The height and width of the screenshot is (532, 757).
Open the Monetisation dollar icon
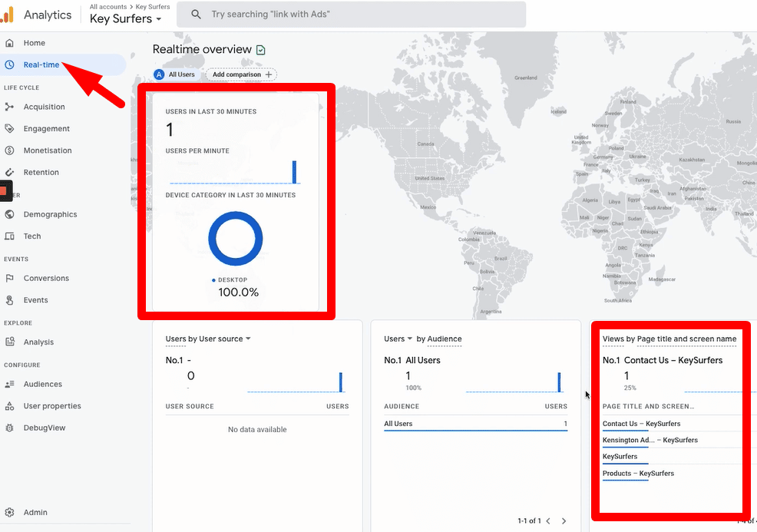click(9, 150)
